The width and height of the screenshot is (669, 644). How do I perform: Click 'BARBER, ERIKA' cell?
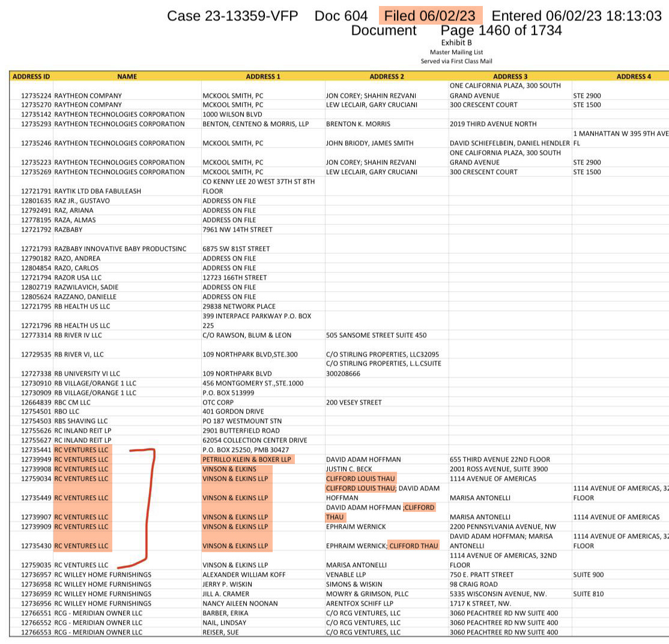(225, 613)
